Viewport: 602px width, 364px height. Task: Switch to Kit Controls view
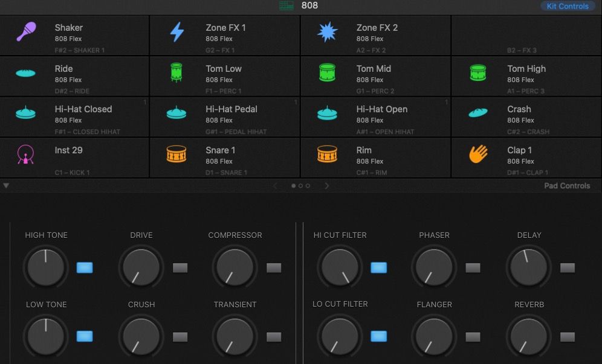click(x=567, y=6)
